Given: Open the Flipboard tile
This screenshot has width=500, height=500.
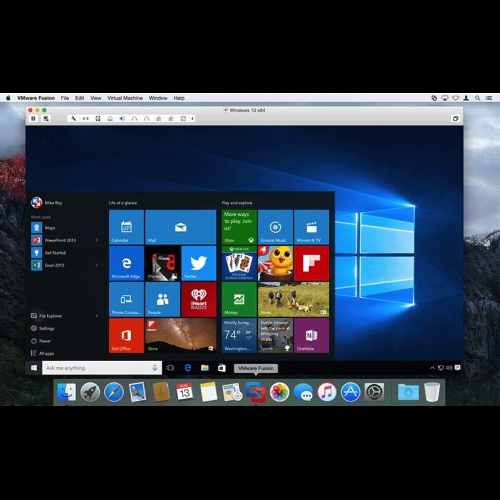Looking at the screenshot, I should (311, 263).
